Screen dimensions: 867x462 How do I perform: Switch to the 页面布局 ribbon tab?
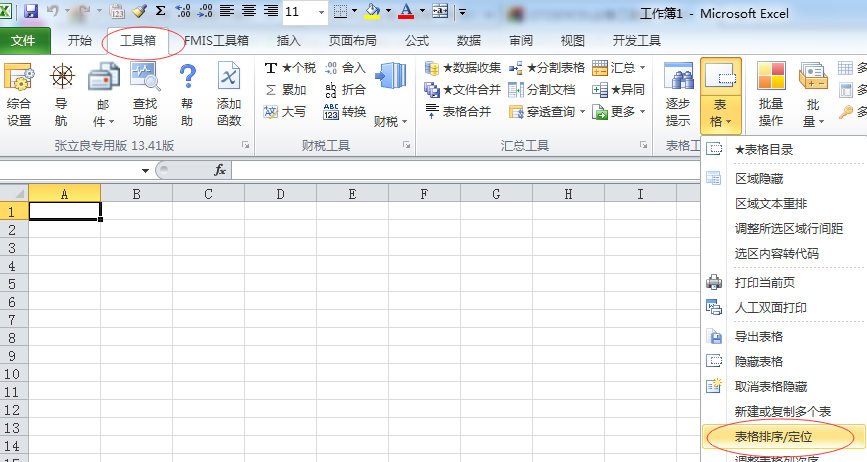pyautogui.click(x=352, y=41)
